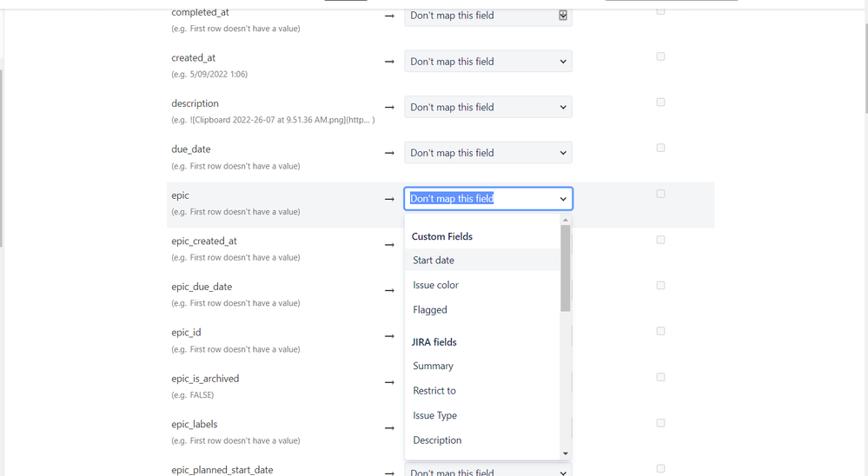The height and width of the screenshot is (476, 868).
Task: Click the epic_due_date field name
Action: [x=202, y=287]
